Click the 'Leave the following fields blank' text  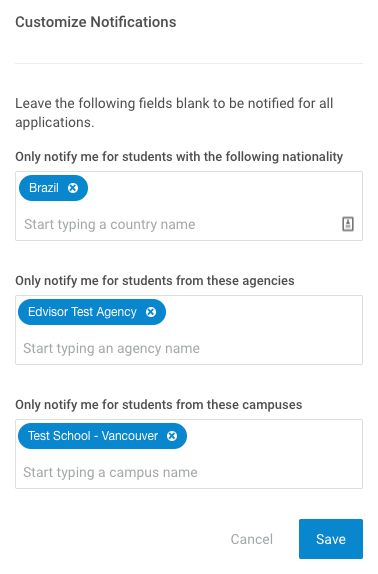tap(174, 113)
